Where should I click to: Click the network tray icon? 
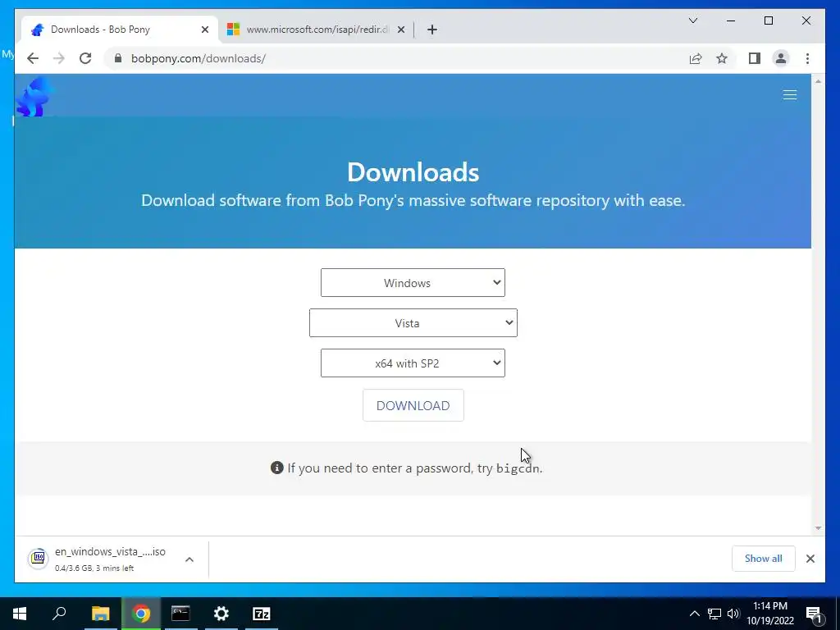tap(714, 614)
